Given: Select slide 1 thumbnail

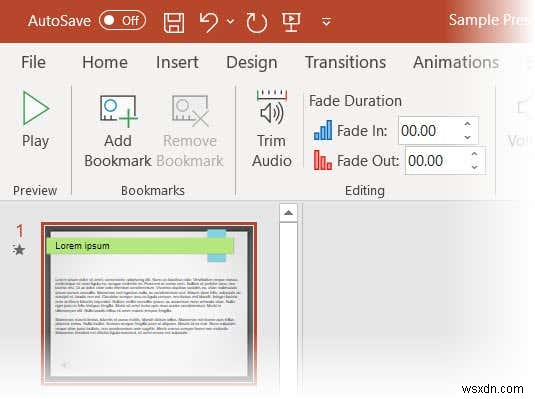Looking at the screenshot, I should 149,303.
